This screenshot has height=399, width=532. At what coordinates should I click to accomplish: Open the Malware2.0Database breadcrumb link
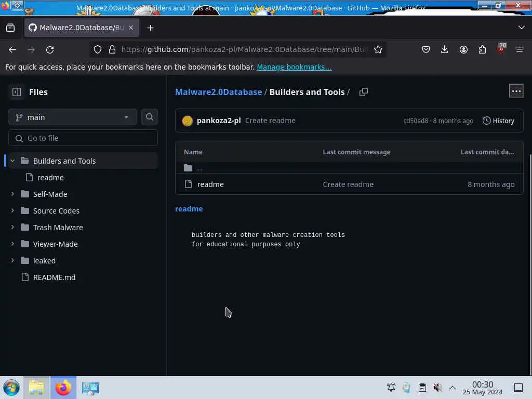[219, 92]
